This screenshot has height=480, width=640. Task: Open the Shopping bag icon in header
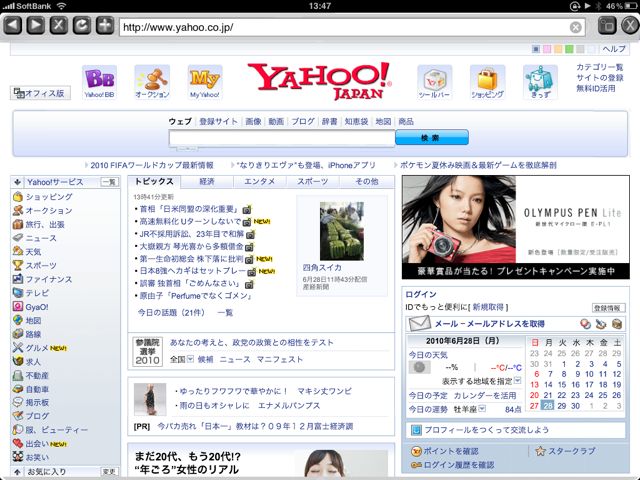coord(487,82)
